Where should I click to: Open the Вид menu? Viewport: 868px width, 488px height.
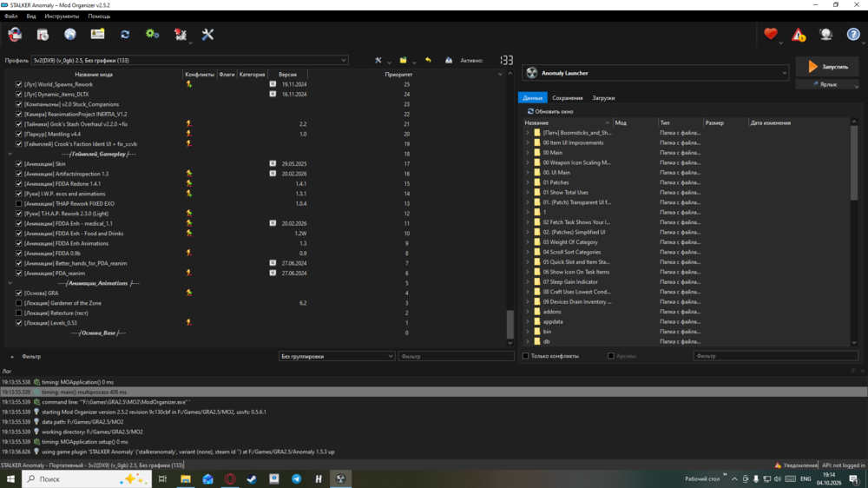click(31, 16)
